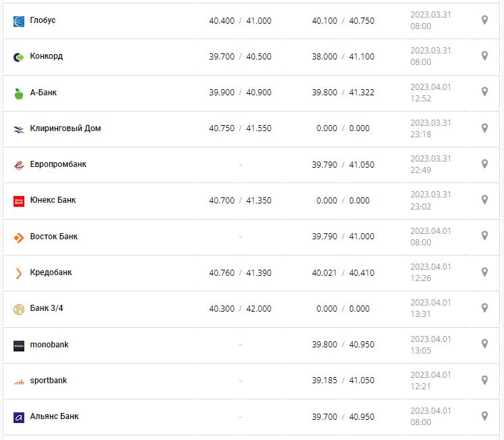
Task: Select the sportbank name link
Action: coord(49,381)
